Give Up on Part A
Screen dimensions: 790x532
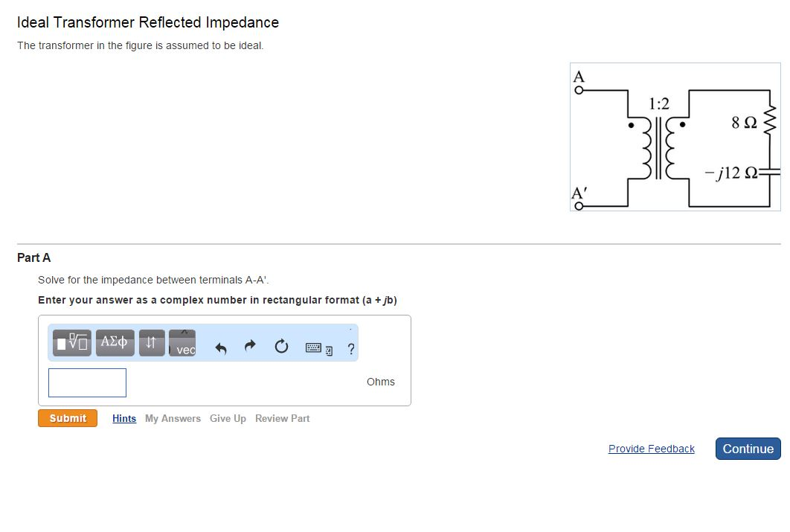coord(228,418)
